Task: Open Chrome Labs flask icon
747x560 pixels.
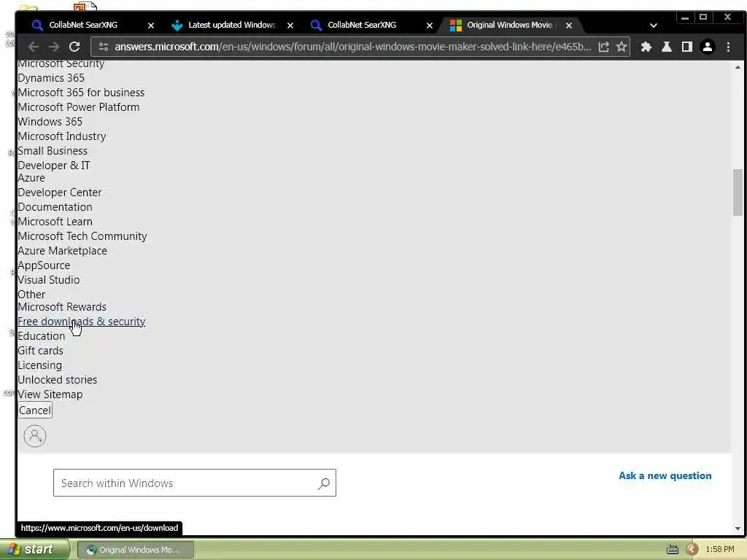Action: pos(667,47)
